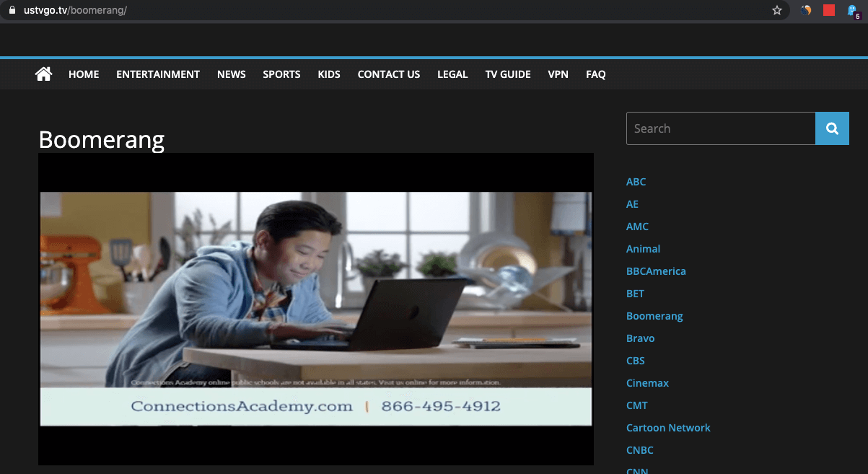This screenshot has height=474, width=868.
Task: Click the house icon in the navigation bar
Action: coord(43,74)
